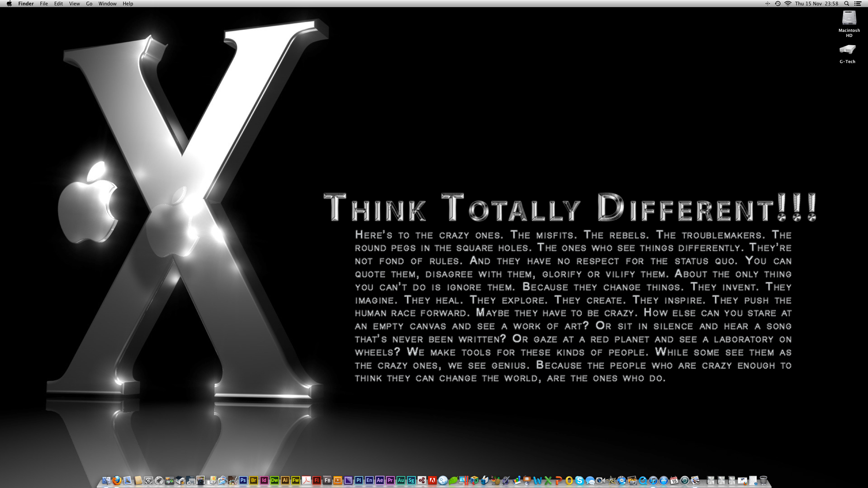Launch Coda green leaf icon in Dock
The image size is (868, 488).
(453, 480)
